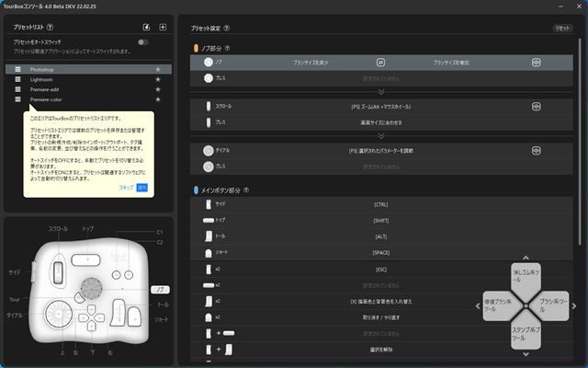
Task: Click the ブラシ系ツール D-pad button
Action: (x=552, y=305)
